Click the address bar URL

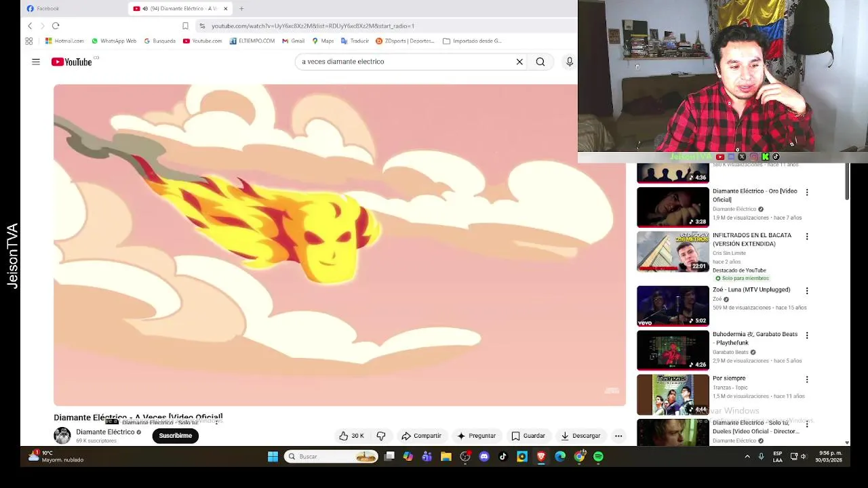[313, 26]
